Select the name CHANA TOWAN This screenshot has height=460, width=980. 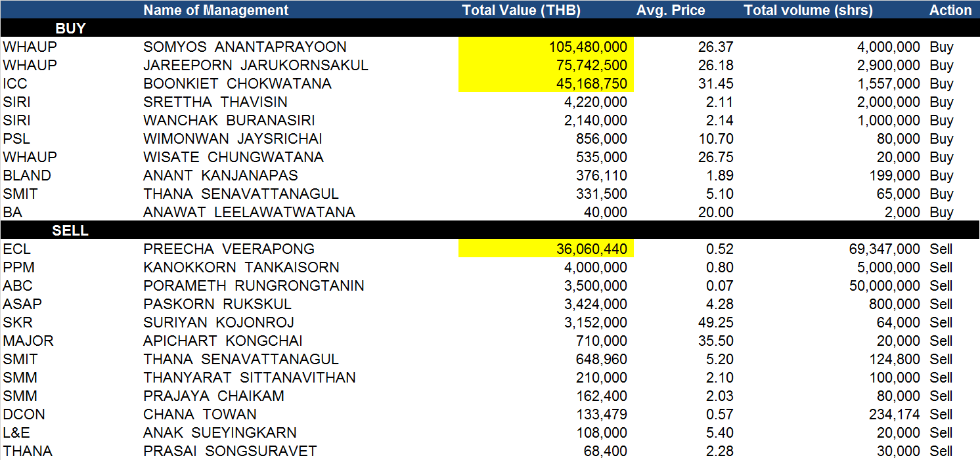(x=200, y=414)
